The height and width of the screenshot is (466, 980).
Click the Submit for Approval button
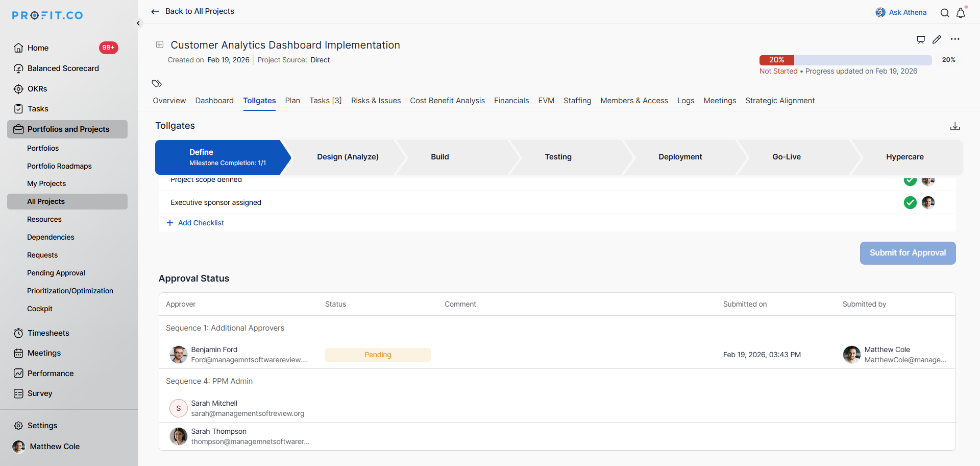[x=908, y=253]
